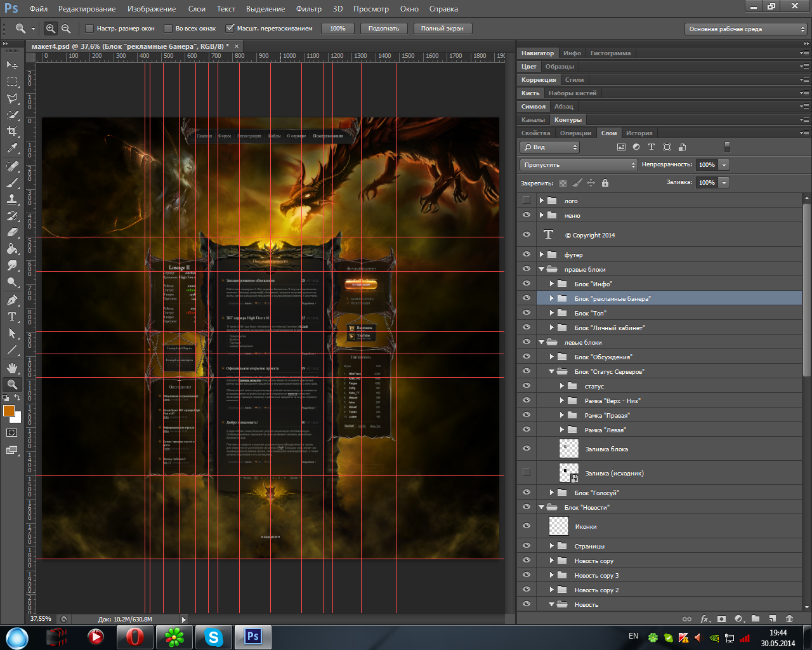Collapse the 'Блок "Новости"' group
812x650 pixels.
click(x=542, y=507)
